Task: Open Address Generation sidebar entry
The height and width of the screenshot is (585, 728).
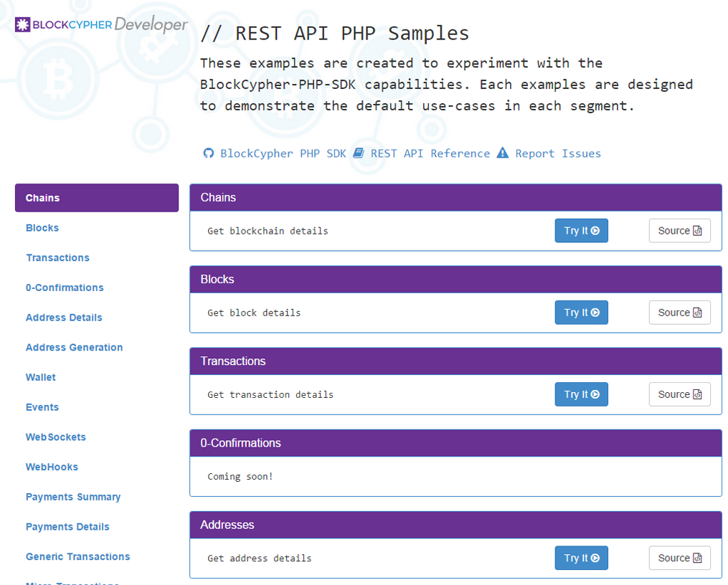Action: [74, 348]
